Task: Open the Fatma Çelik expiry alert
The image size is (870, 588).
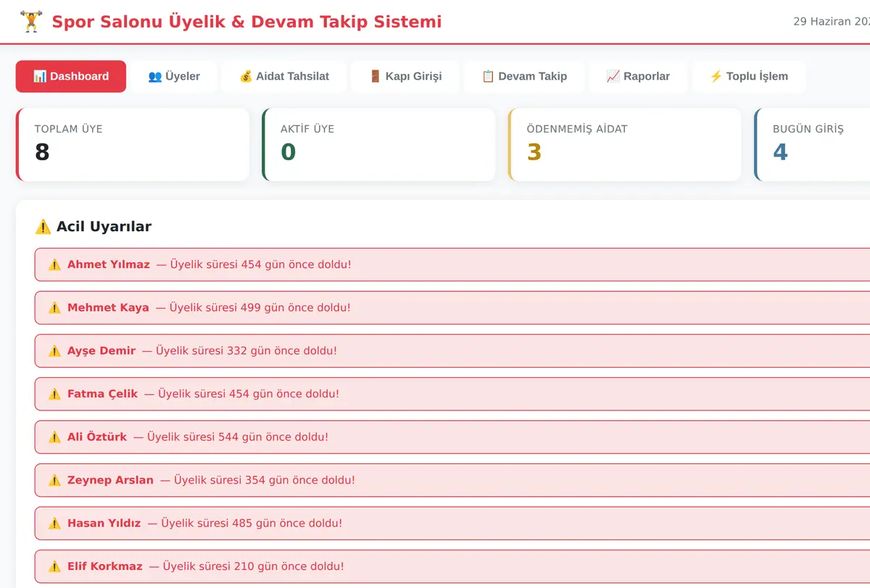Action: (452, 394)
